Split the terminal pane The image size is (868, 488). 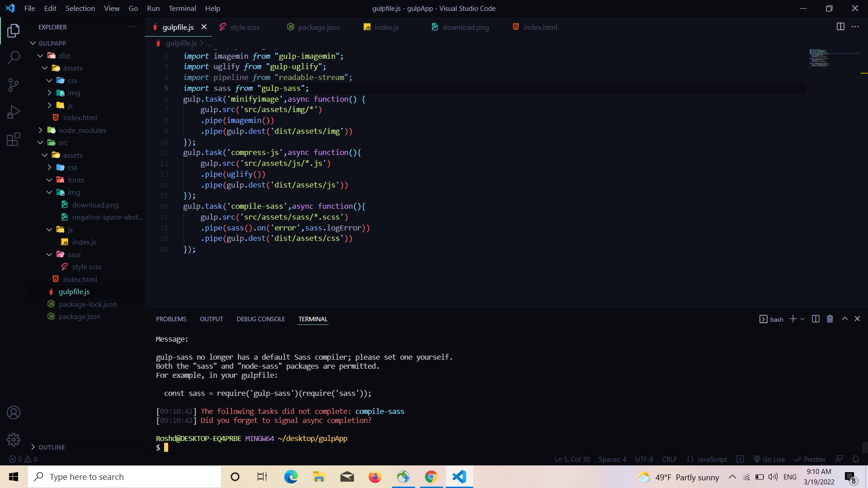pyautogui.click(x=816, y=319)
